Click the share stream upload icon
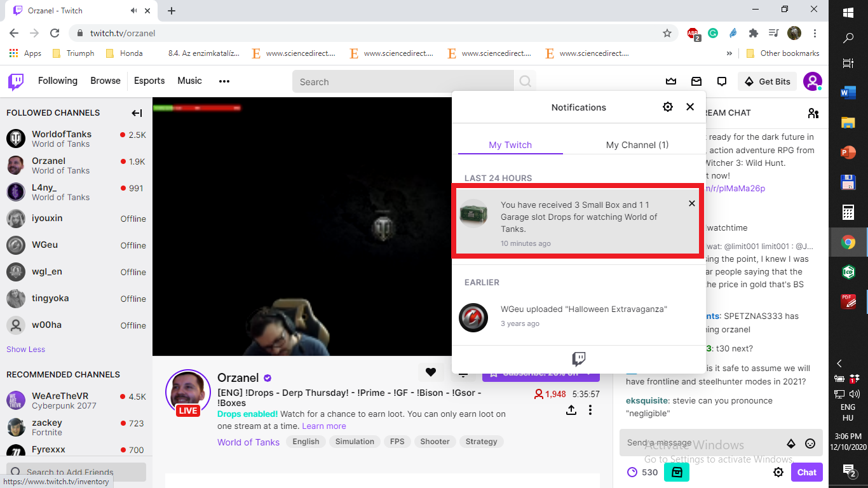The width and height of the screenshot is (868, 488). (x=571, y=410)
